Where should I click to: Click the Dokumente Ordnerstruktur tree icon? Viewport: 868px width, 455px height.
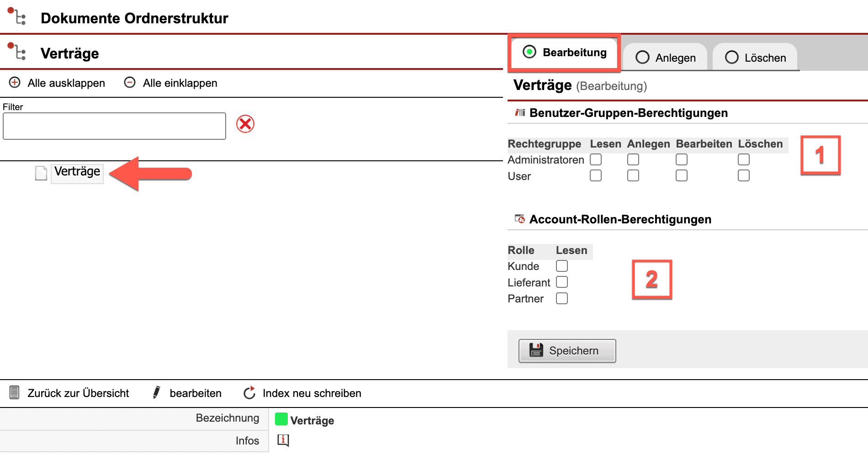pos(17,17)
